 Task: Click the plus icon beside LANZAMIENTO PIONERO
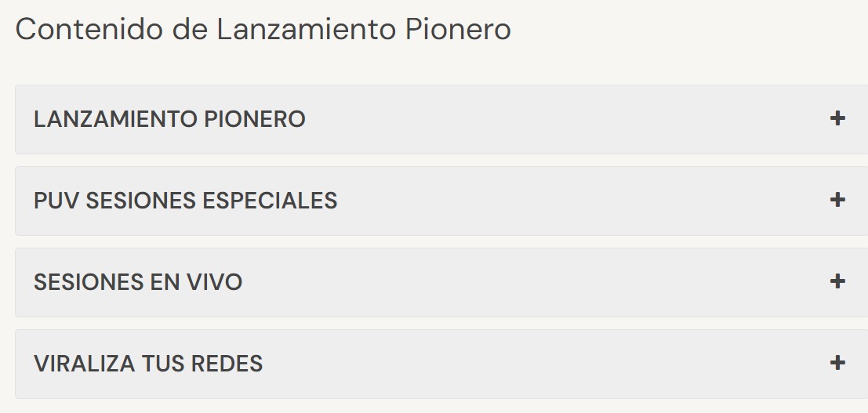coord(837,119)
